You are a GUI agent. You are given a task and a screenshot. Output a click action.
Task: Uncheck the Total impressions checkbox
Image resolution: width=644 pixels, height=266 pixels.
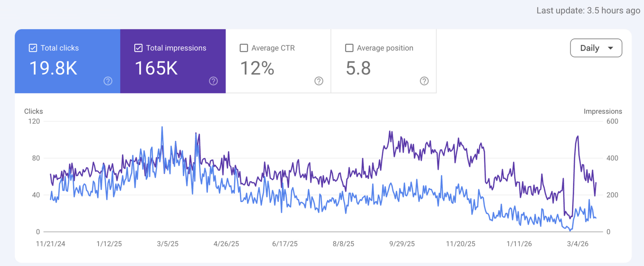pyautogui.click(x=138, y=48)
